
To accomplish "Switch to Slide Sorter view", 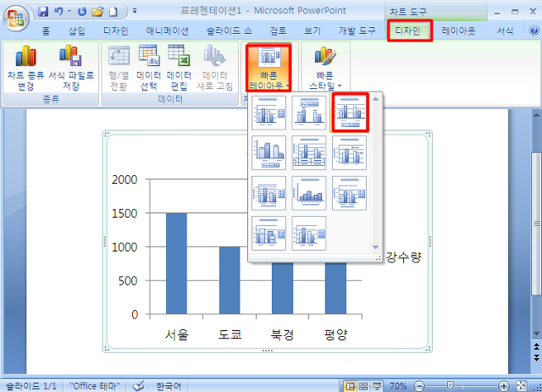I will 363,386.
